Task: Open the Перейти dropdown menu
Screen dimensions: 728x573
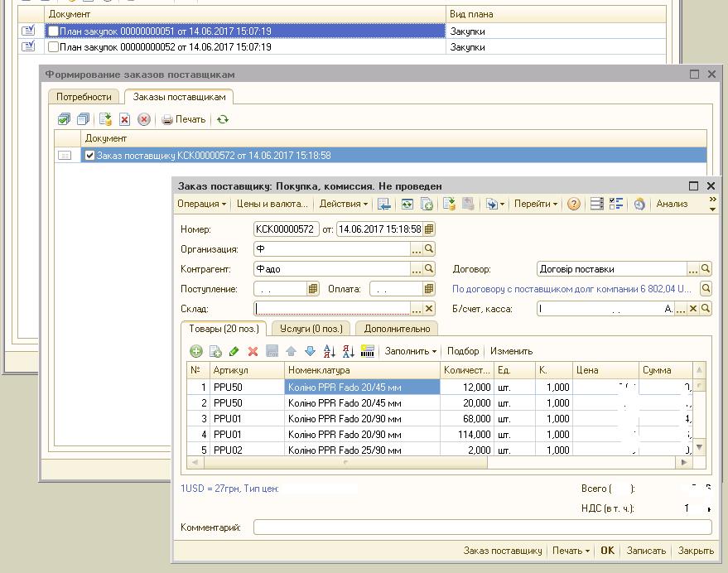Action: tap(536, 204)
